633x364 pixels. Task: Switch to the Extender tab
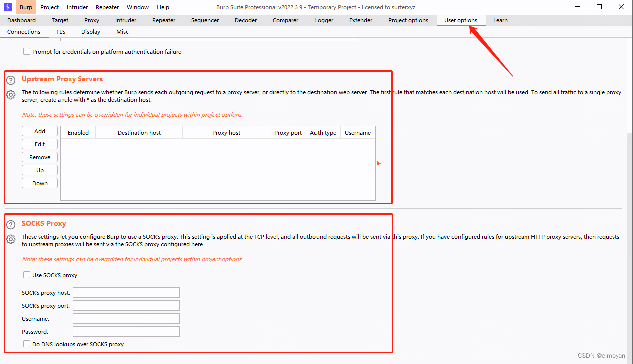click(x=361, y=20)
